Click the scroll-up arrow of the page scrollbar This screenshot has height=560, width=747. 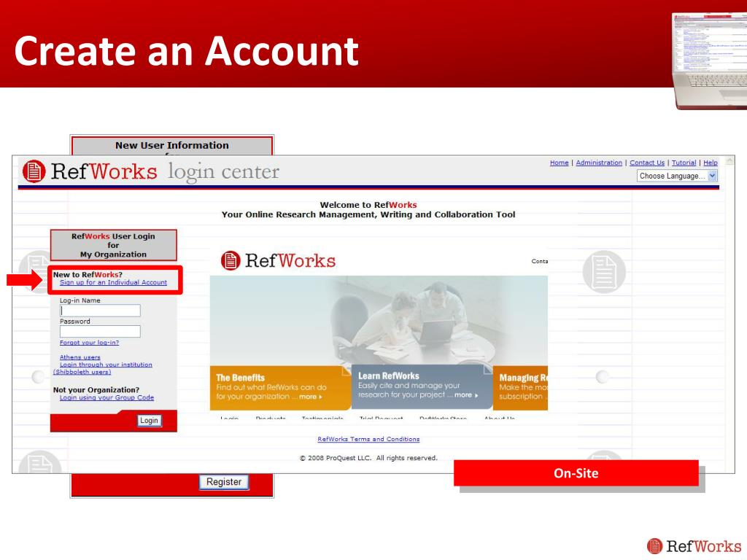(729, 161)
